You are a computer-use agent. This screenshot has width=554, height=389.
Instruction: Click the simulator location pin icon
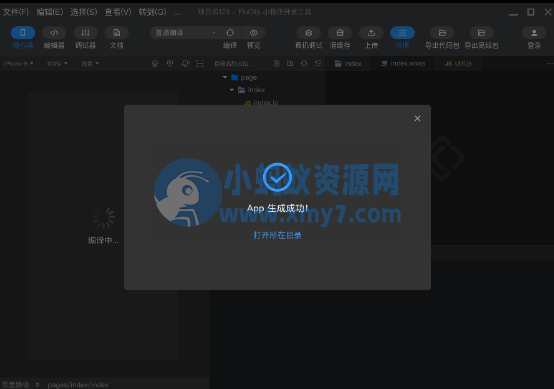170,64
